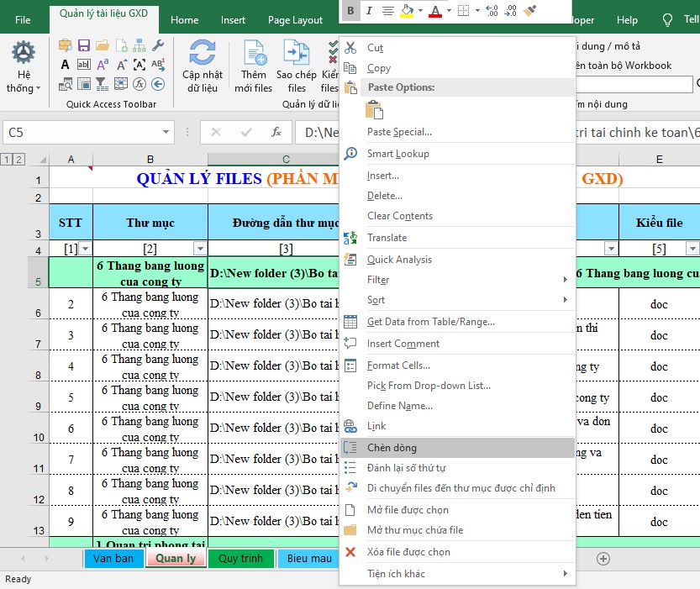Click the Thêm mới files icon
Image resolution: width=700 pixels, height=589 pixels.
254,54
